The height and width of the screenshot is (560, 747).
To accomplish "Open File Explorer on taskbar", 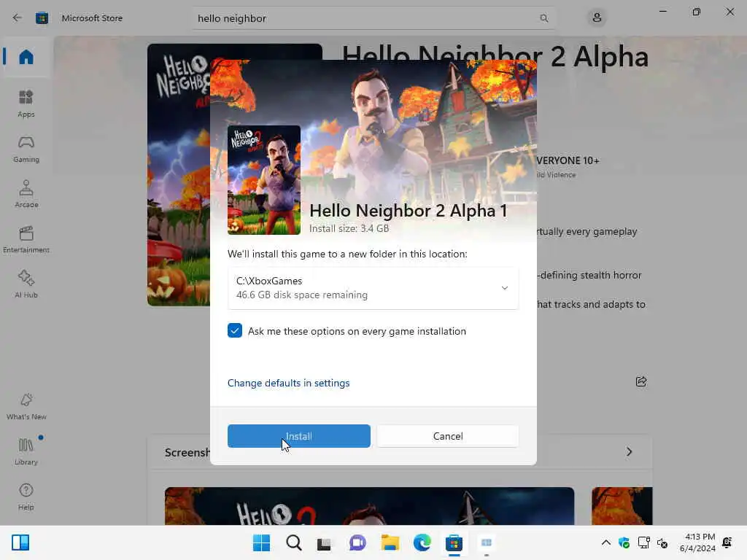I will tap(390, 542).
